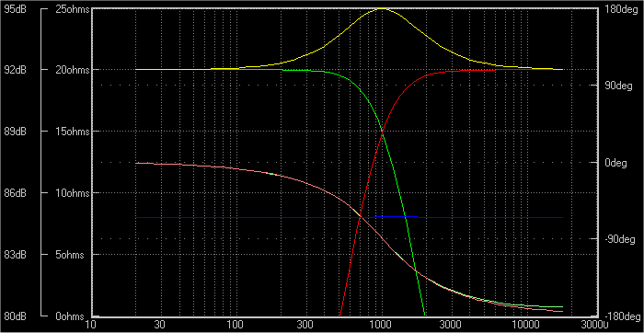The image size is (644, 333).
Task: Click the 20ohms axis label
Action: point(72,70)
